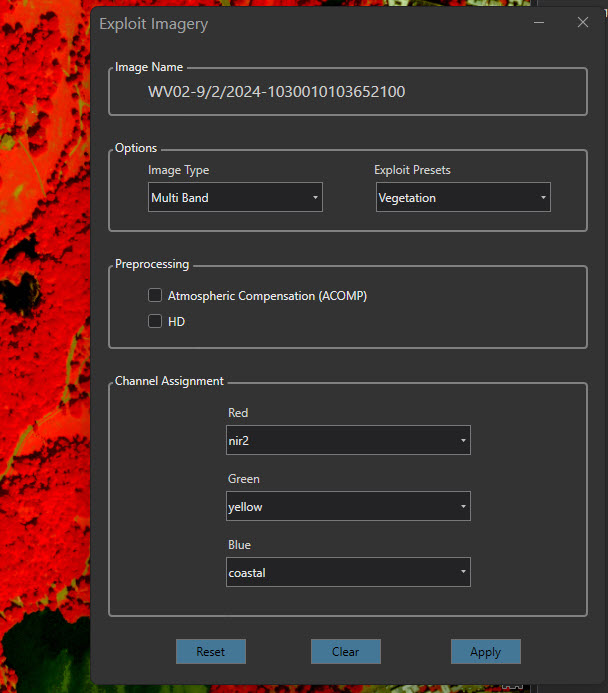608x693 pixels.
Task: Select the image name WV02-9/2/2024-1030010103652100
Action: (x=277, y=92)
